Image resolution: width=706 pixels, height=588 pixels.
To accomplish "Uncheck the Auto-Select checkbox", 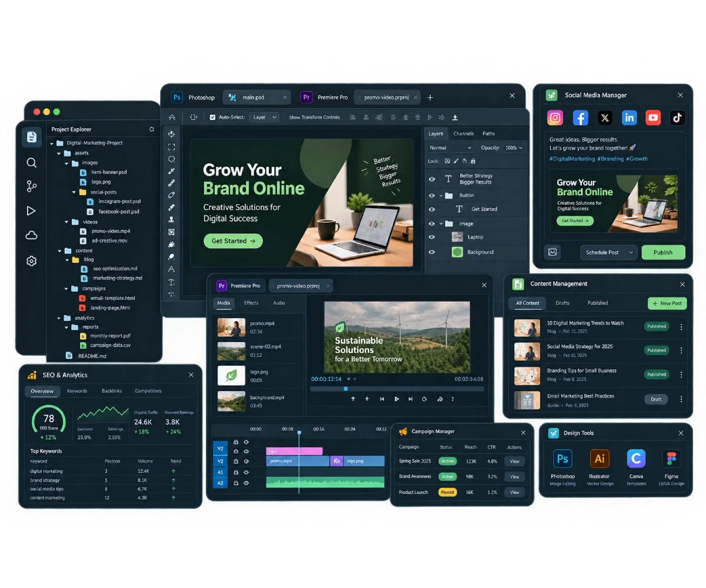I will [213, 117].
